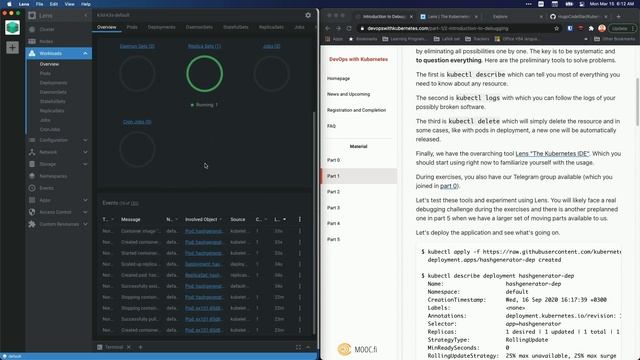The height and width of the screenshot is (360, 640).
Task: Open FAQ in the course sidebar
Action: point(331,126)
